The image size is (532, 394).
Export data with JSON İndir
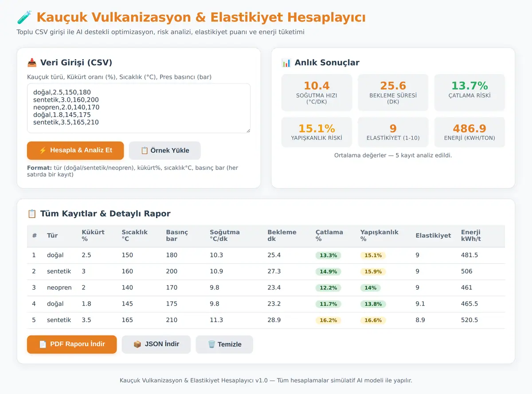click(156, 344)
